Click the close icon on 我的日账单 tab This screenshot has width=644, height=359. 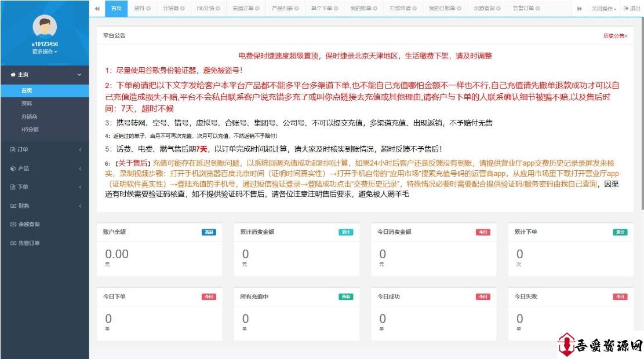click(x=459, y=8)
